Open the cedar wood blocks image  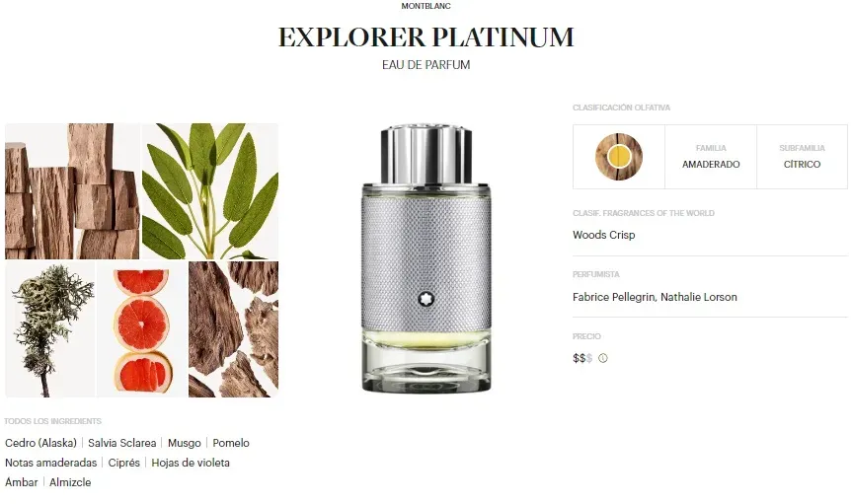(72, 191)
